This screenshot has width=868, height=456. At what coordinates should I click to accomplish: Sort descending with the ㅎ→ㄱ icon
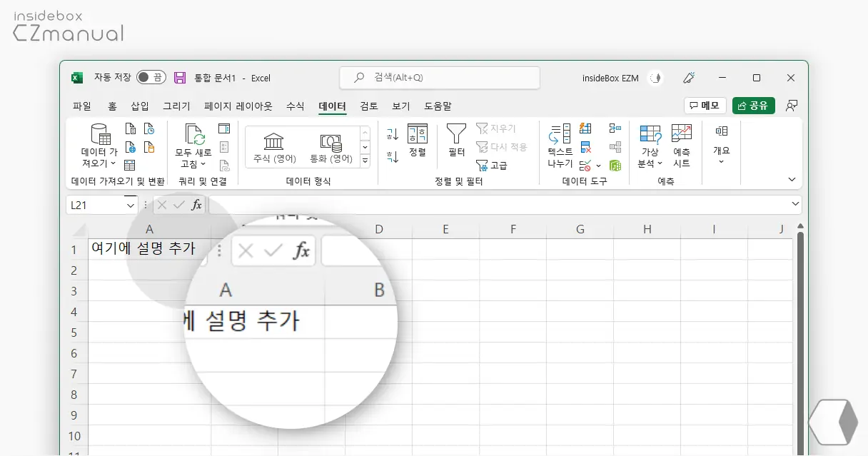(393, 156)
